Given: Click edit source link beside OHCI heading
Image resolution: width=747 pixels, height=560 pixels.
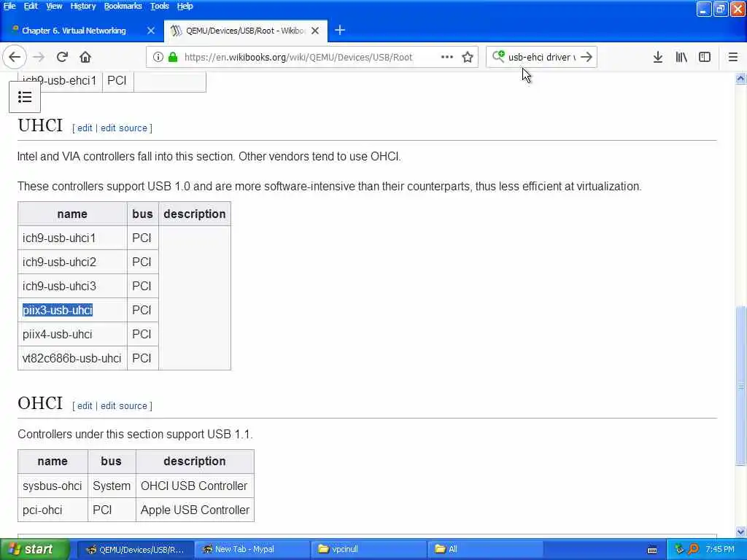Looking at the screenshot, I should coord(124,405).
